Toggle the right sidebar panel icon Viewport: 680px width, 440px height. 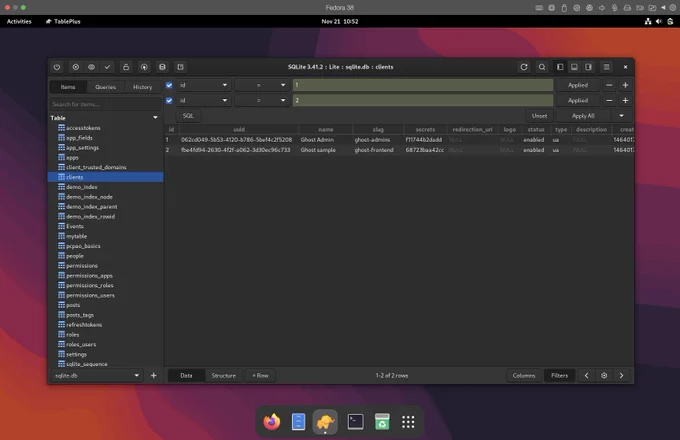pyautogui.click(x=588, y=67)
